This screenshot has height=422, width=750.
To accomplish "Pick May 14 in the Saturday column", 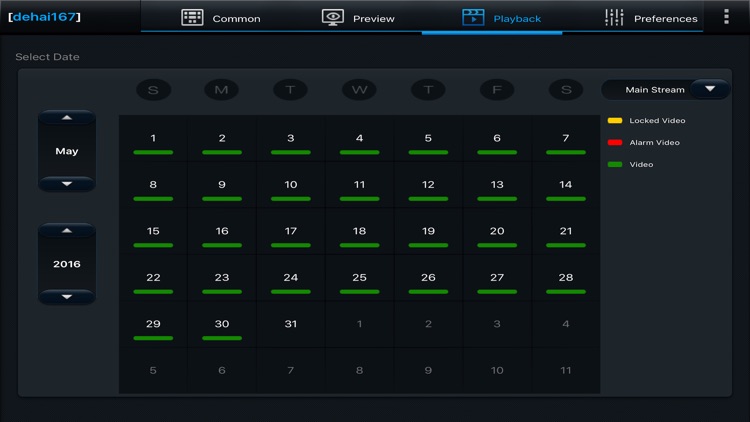I will [x=566, y=185].
